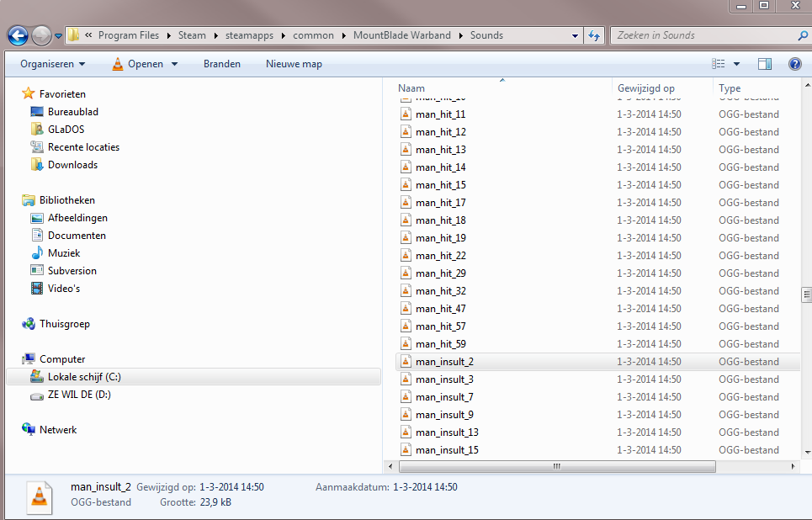This screenshot has width=812, height=520.
Task: Click VLC icon of man_insult_13
Action: (406, 432)
